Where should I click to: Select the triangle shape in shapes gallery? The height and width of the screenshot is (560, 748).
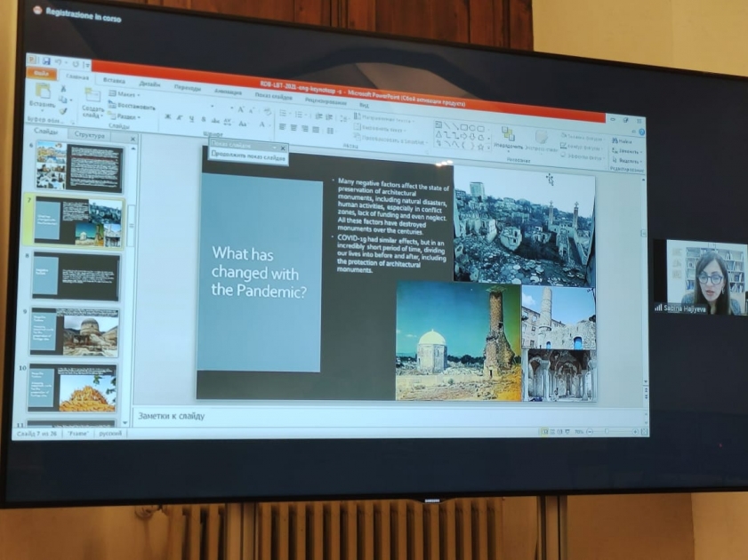tap(438, 134)
